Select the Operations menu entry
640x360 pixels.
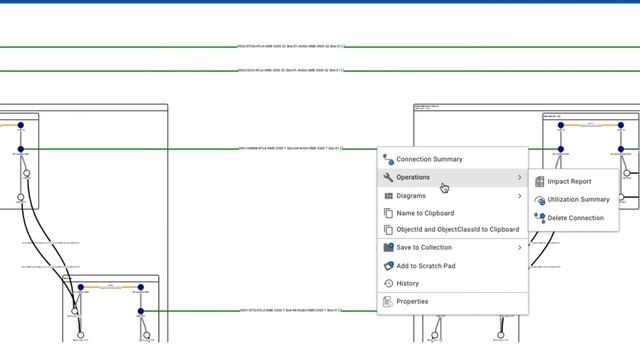click(x=453, y=178)
